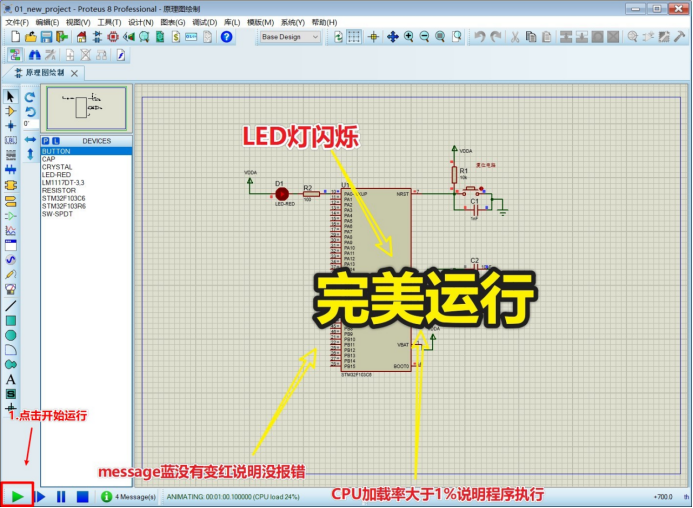Select the Wire Label mode tool

coord(11,140)
